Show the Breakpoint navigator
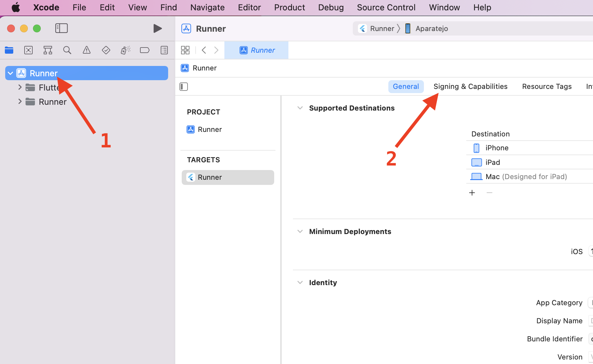This screenshot has width=593, height=364. [145, 50]
